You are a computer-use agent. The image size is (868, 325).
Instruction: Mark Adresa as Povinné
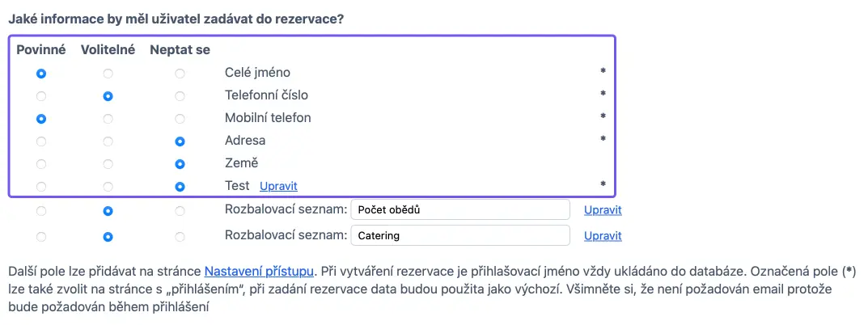[41, 141]
